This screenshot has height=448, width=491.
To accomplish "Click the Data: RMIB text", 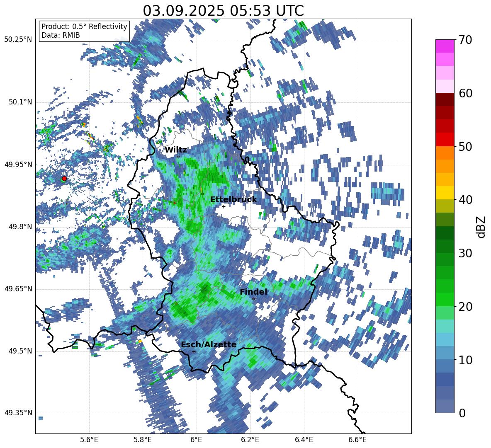I will click(61, 35).
